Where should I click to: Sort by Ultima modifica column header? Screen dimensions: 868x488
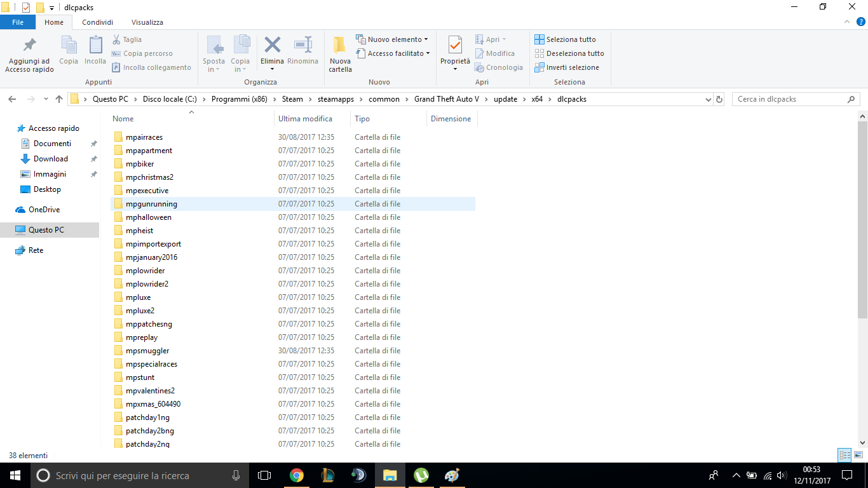click(312, 119)
